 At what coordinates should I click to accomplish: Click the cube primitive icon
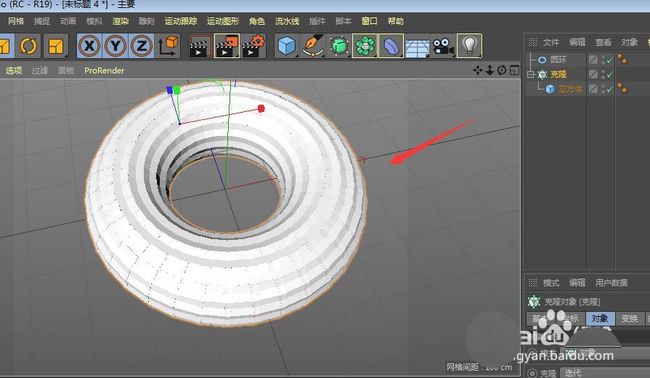point(286,46)
